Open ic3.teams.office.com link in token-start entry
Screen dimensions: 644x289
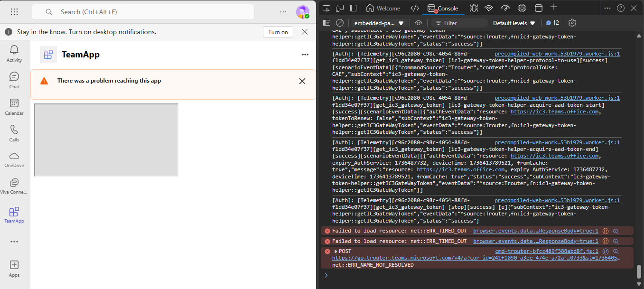(554, 112)
